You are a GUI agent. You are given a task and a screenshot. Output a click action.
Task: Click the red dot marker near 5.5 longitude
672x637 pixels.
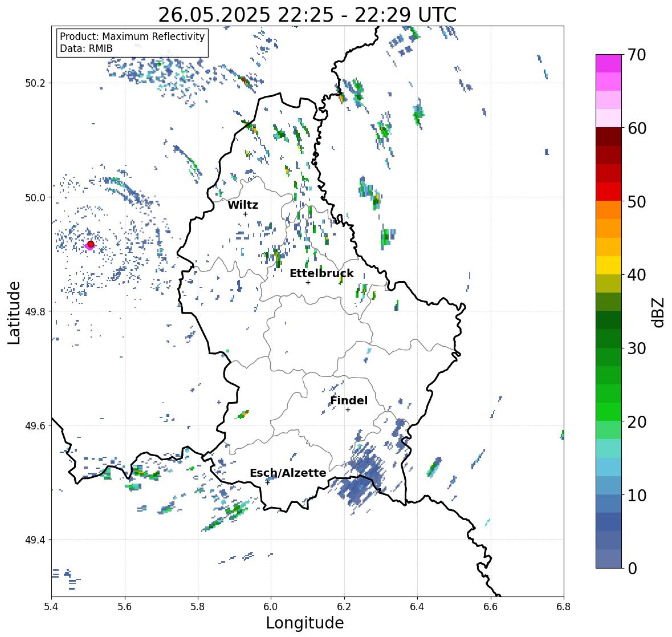click(91, 244)
